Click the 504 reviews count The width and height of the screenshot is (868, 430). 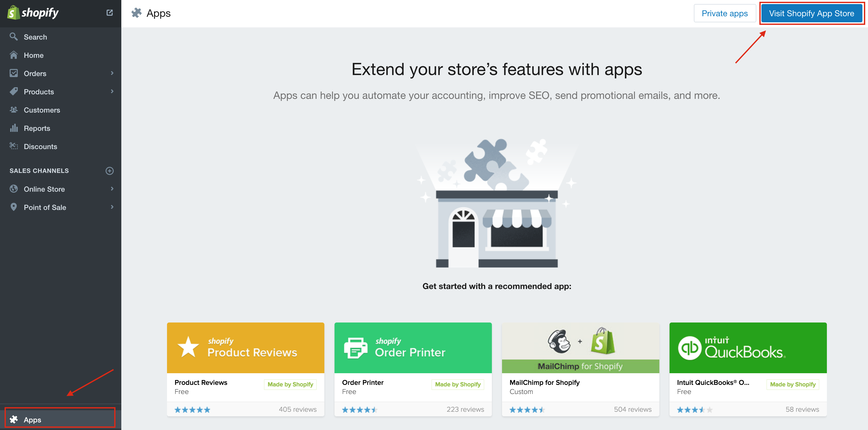pyautogui.click(x=632, y=409)
